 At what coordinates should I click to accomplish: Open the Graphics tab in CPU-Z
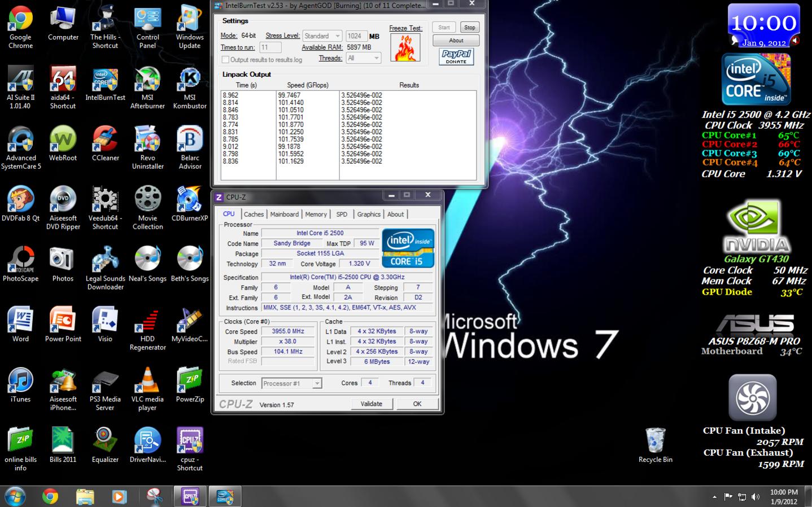point(369,214)
